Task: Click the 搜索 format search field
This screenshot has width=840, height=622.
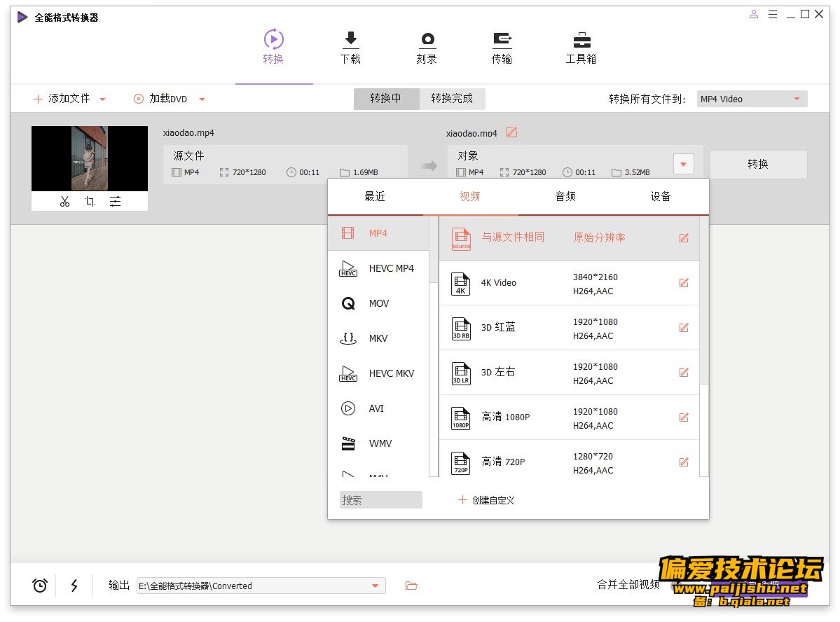Action: [x=381, y=500]
